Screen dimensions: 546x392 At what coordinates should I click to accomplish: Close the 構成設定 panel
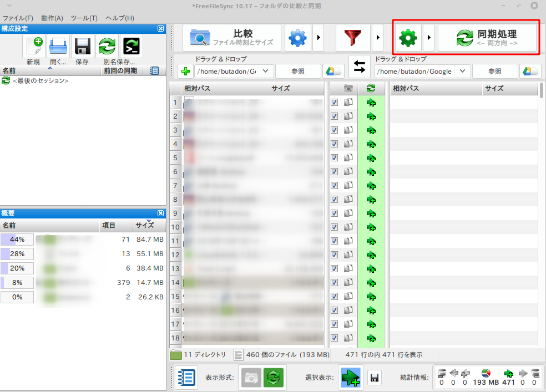[x=160, y=28]
